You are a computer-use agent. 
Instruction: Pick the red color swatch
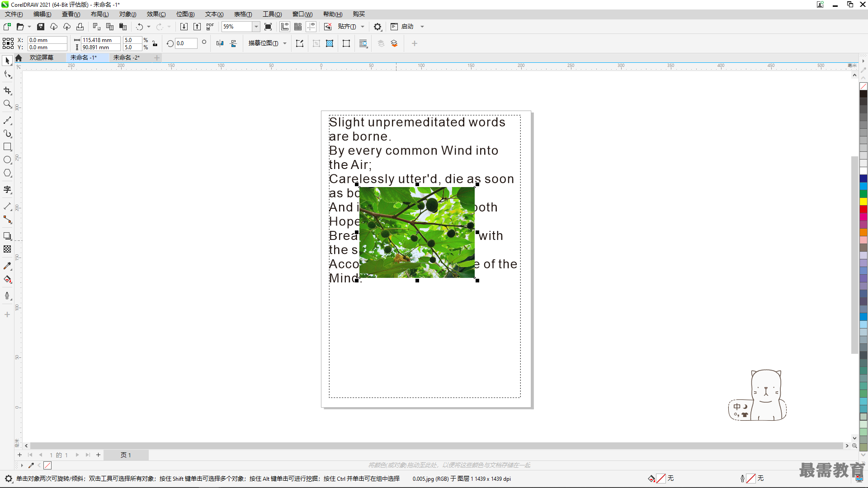pos(863,209)
